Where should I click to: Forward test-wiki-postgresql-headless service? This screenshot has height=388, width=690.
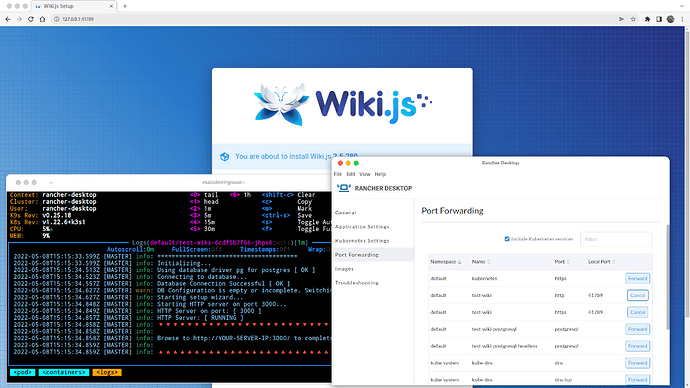click(637, 346)
